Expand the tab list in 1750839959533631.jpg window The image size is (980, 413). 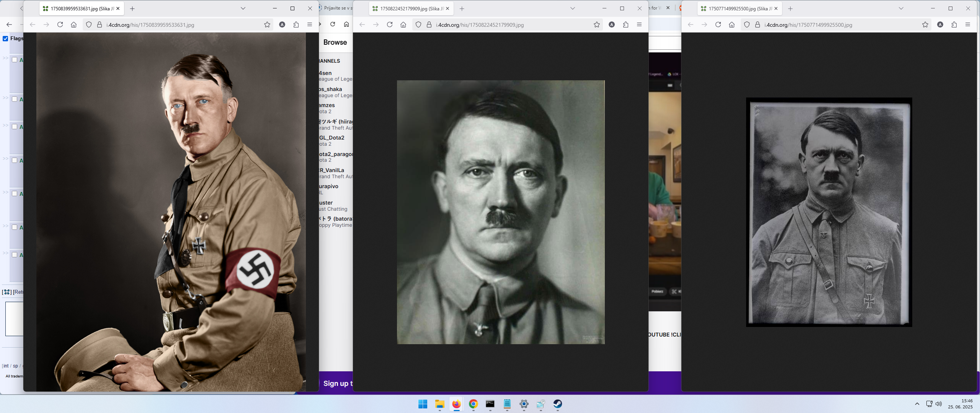tap(243, 8)
